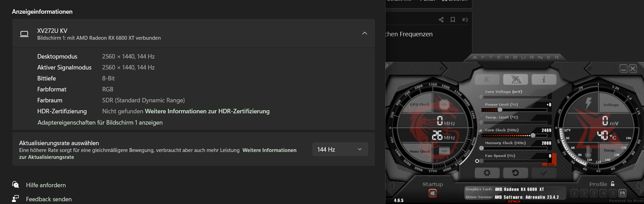Click the share icon in the forum post

[x=441, y=20]
